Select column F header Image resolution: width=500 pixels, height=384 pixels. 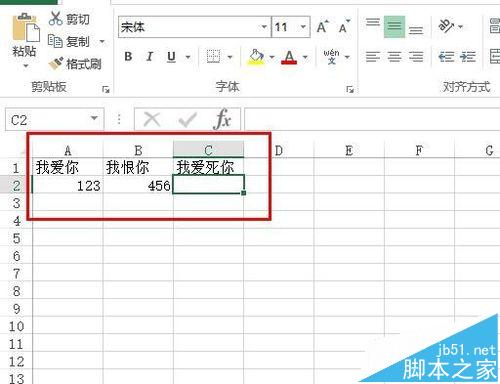coord(419,151)
